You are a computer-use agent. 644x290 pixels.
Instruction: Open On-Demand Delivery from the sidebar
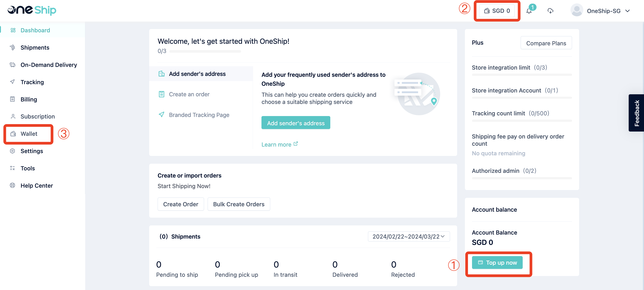[48, 65]
